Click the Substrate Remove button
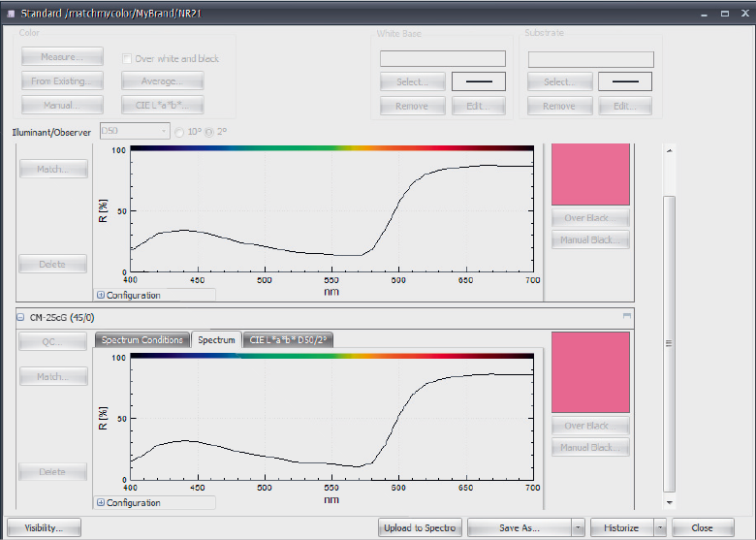The width and height of the screenshot is (756, 540). [x=560, y=106]
